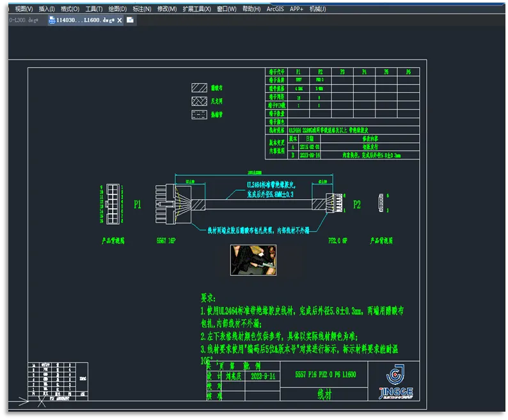Open the 标注(N) dimension menu
Image resolution: width=508 pixels, height=420 pixels.
point(142,9)
